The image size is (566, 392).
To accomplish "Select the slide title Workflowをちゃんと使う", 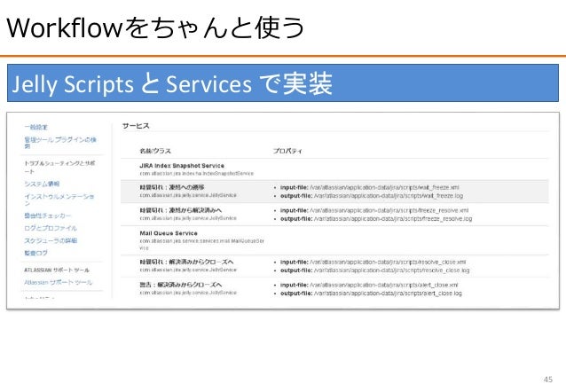I will pyautogui.click(x=155, y=27).
